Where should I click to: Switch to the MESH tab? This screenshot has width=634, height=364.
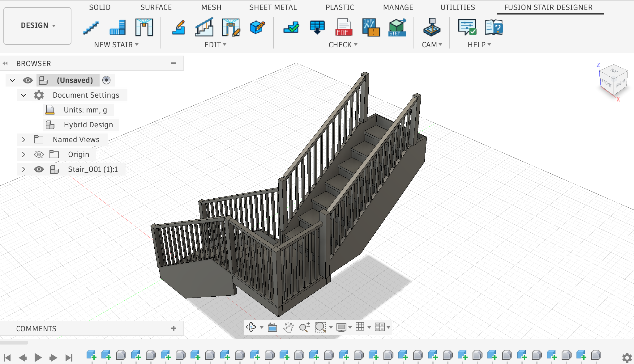pyautogui.click(x=211, y=7)
